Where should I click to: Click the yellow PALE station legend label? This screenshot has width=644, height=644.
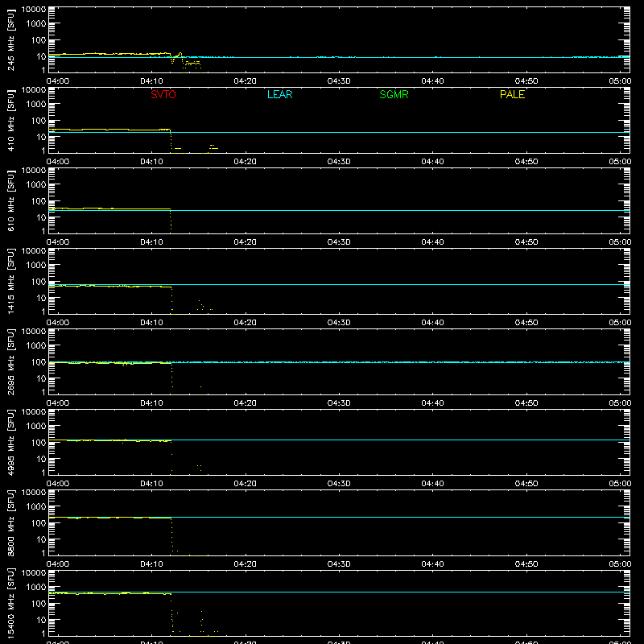coord(512,94)
